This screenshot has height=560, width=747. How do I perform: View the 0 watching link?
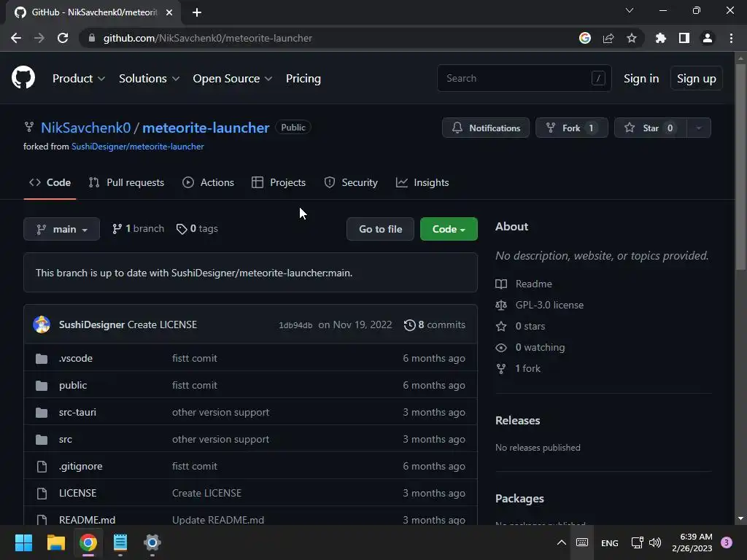tap(530, 348)
